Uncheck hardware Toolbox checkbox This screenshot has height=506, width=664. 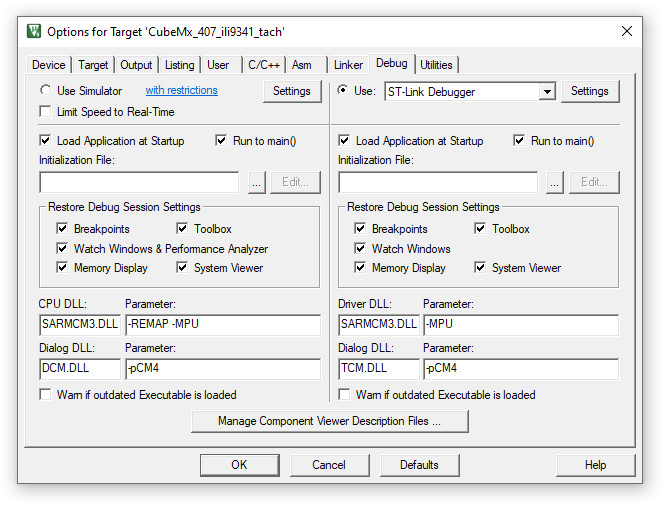(480, 229)
